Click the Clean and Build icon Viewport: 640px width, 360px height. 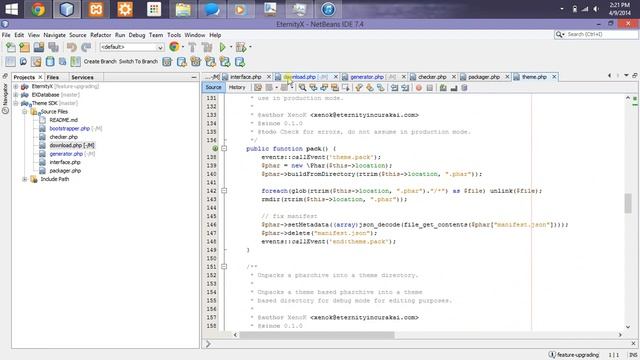pos(207,47)
